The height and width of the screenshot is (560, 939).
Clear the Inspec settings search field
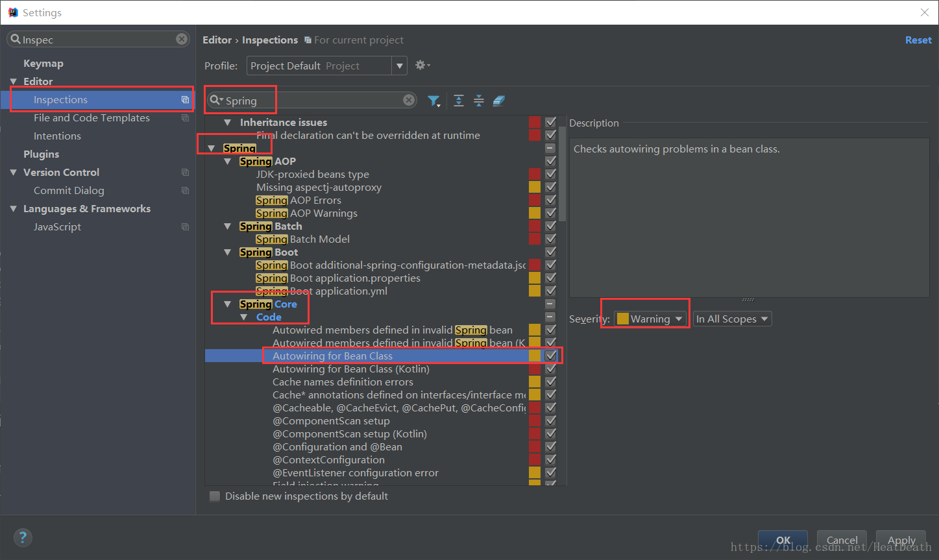[182, 40]
